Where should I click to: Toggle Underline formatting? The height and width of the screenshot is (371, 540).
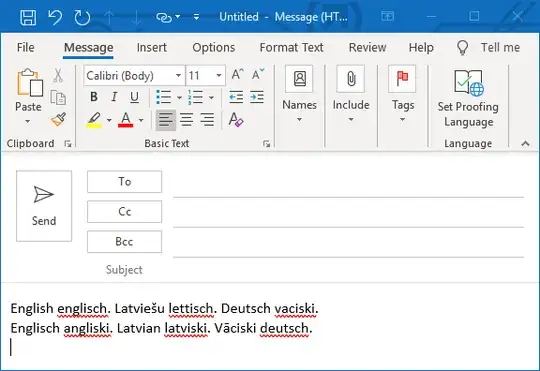click(134, 97)
